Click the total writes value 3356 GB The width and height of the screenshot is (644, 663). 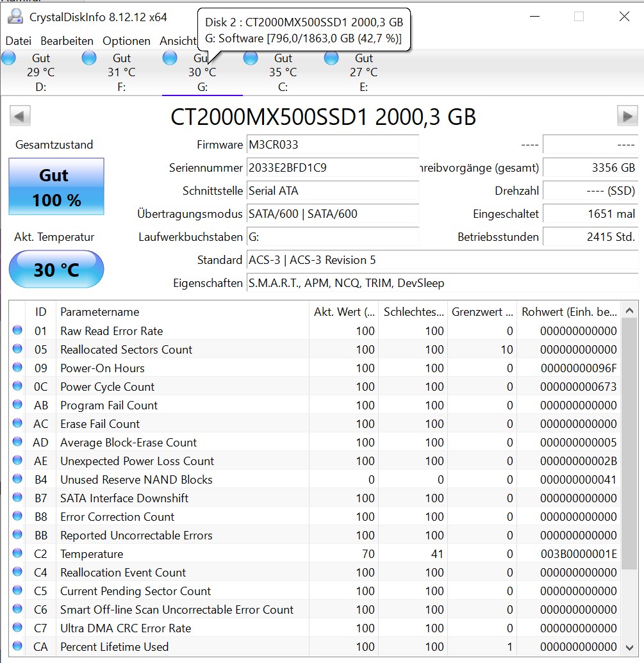(x=590, y=168)
